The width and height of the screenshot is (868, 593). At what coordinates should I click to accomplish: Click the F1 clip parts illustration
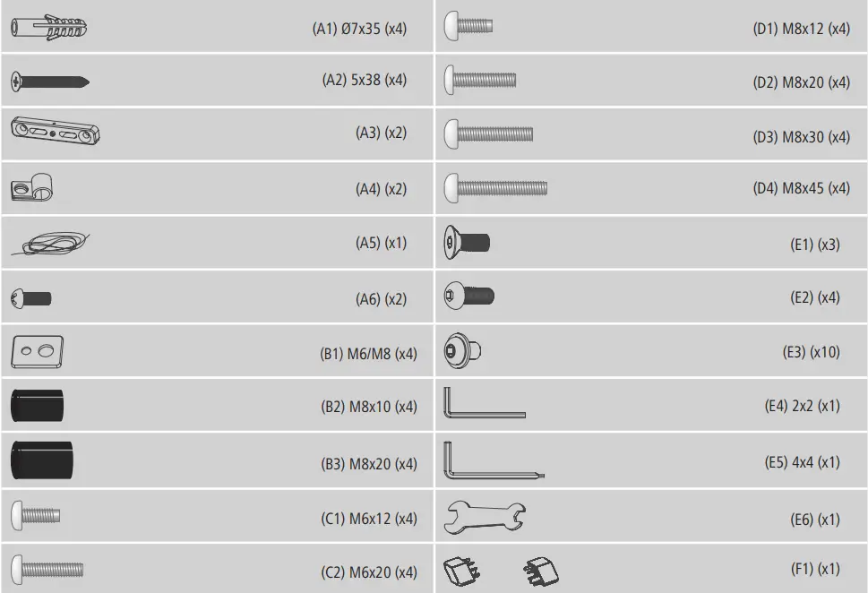pos(502,570)
